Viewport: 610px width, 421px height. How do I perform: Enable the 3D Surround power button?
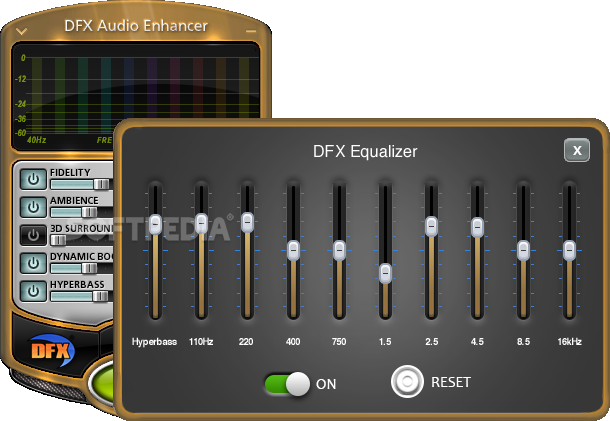[x=33, y=235]
